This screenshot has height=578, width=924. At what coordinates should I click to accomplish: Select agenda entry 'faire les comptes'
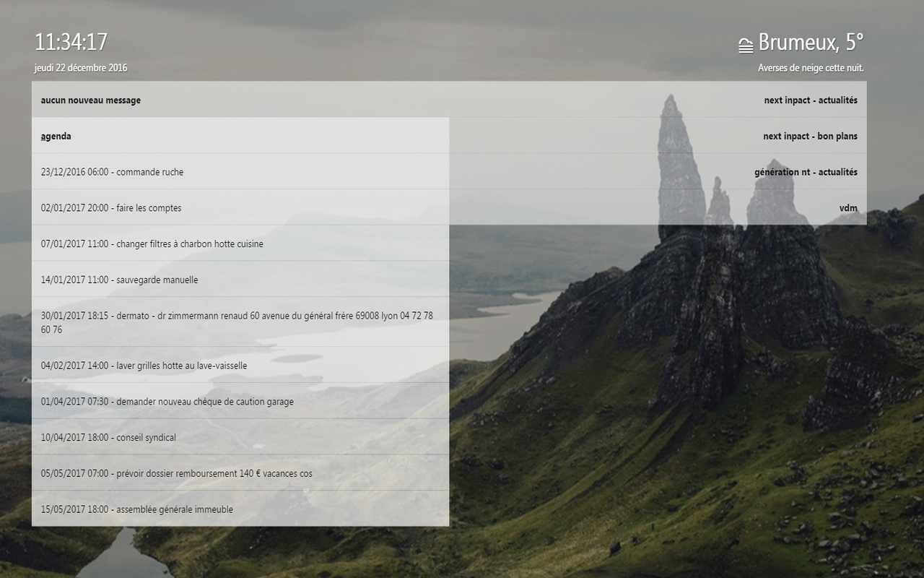tap(240, 208)
